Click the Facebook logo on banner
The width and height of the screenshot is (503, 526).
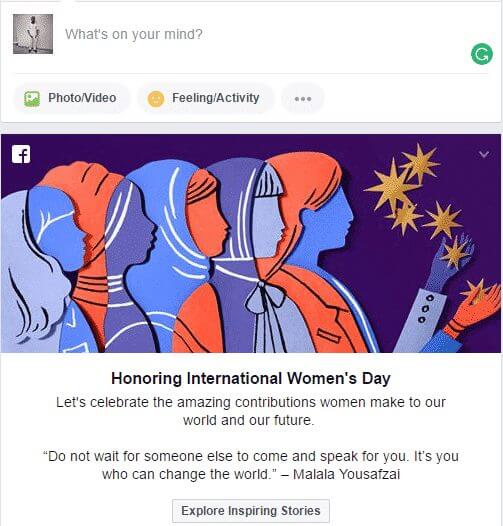click(x=21, y=154)
